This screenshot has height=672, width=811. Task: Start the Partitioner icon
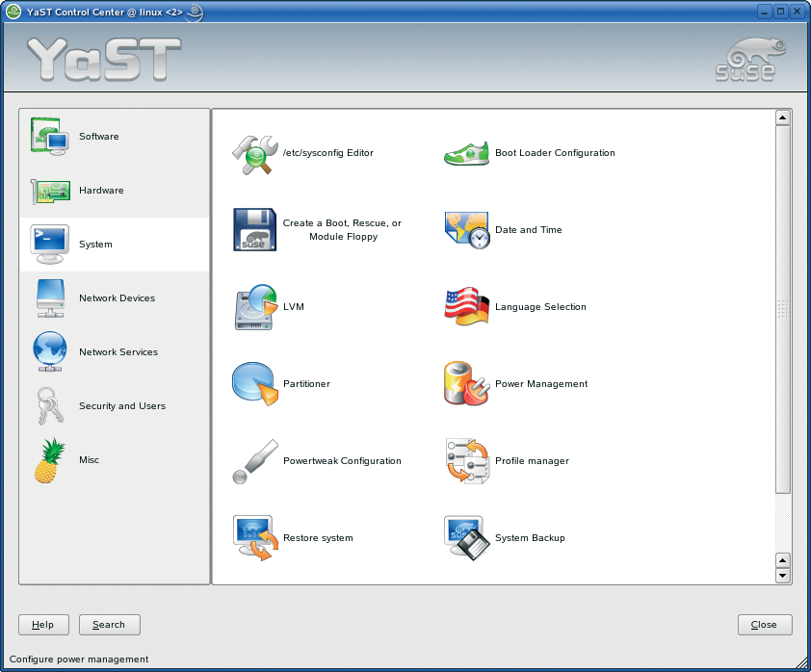pos(255,383)
